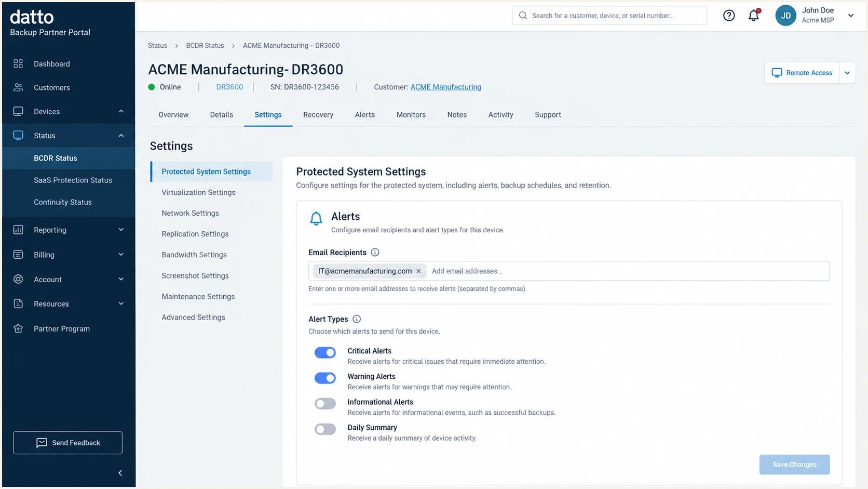The width and height of the screenshot is (868, 489).
Task: Remove IT@acmemanufacturing.com recipient chip
Action: [418, 271]
